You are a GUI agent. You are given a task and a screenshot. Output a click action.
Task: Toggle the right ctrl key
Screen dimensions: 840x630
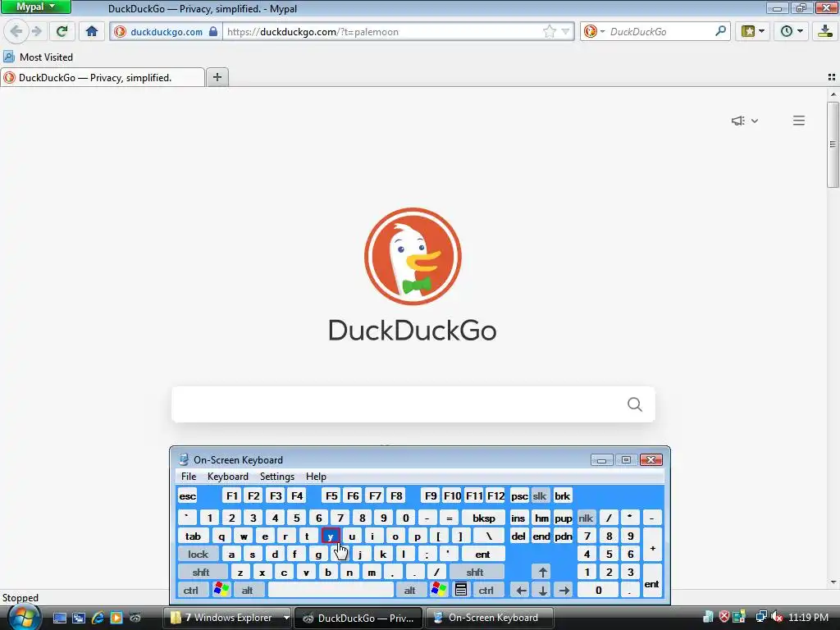click(x=486, y=590)
